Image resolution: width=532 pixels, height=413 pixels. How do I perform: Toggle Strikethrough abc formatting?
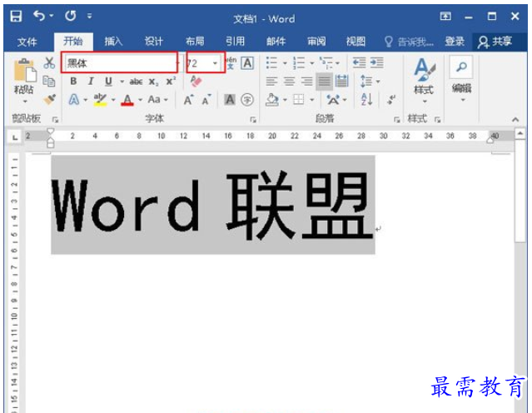pos(136,82)
